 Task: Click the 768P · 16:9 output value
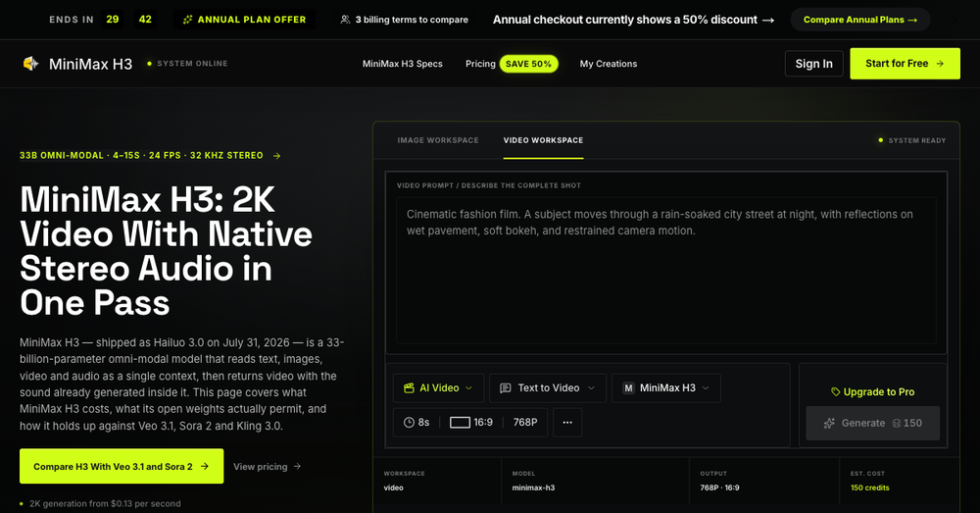tap(719, 487)
